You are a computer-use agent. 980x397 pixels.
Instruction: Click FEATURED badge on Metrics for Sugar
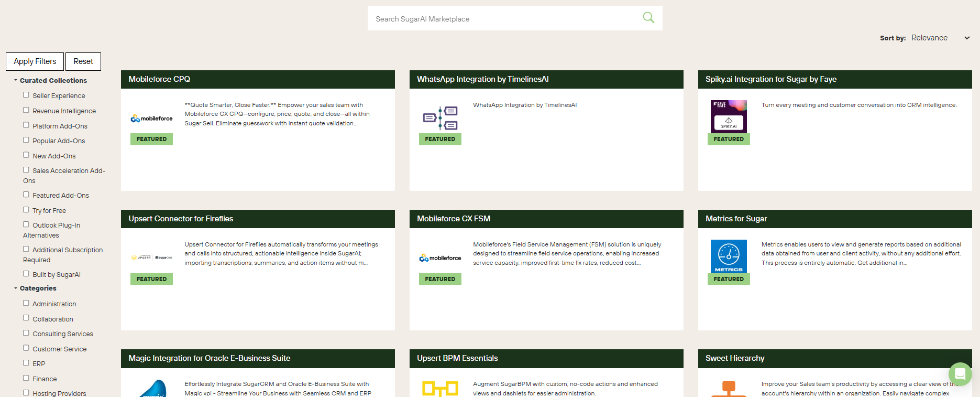729,279
